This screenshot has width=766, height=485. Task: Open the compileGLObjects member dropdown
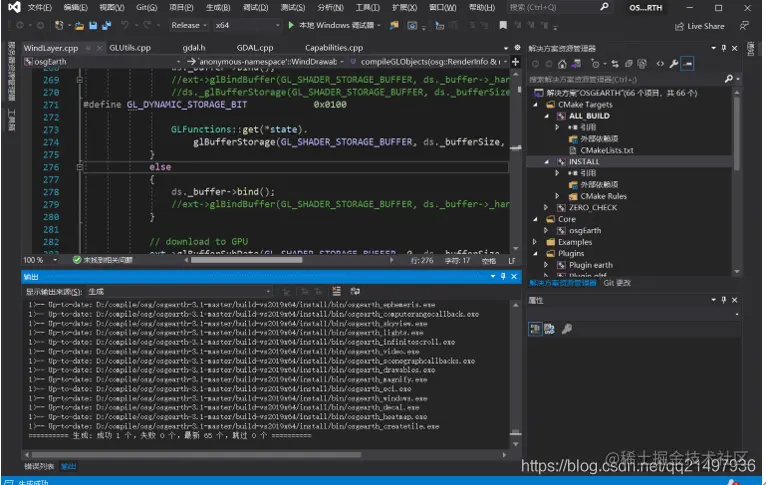click(x=428, y=62)
